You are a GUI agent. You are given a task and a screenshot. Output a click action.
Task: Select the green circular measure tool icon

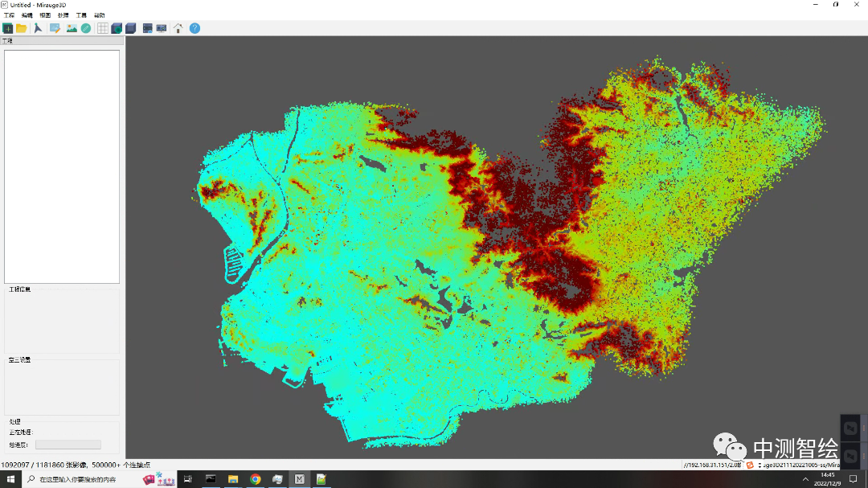point(86,28)
